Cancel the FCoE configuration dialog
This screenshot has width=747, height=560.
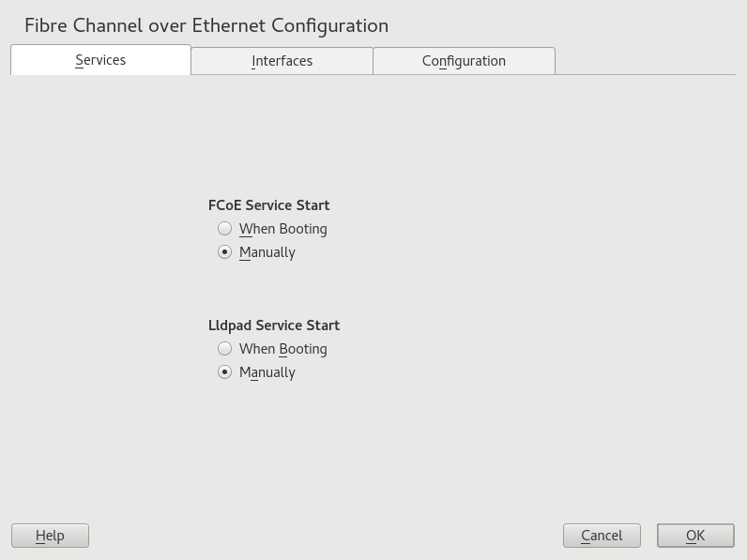point(602,536)
